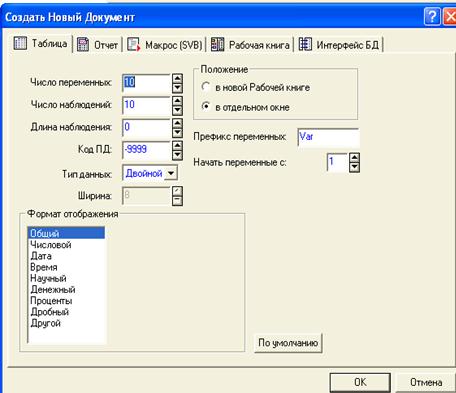The image size is (456, 393).
Task: Increase Число переменных with up arrow
Action: tap(177, 79)
